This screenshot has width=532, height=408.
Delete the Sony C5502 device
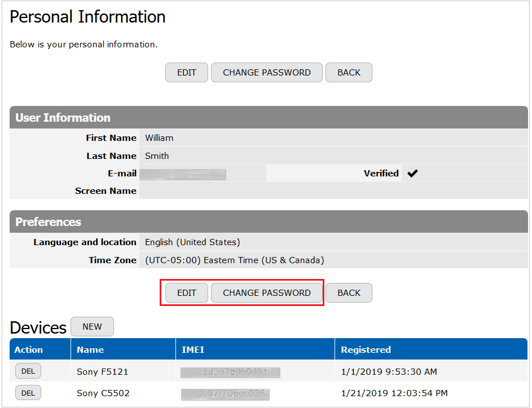(x=28, y=393)
